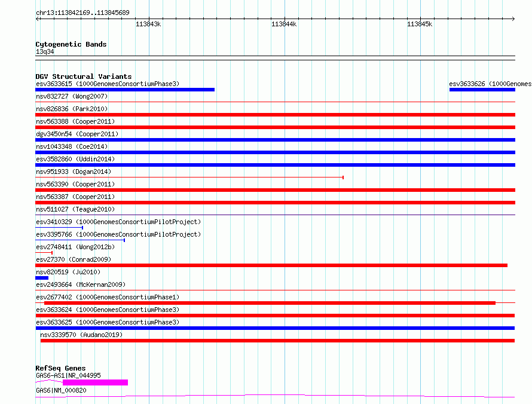
Task: Select the blue bar of esv3633615
Action: [x=125, y=90]
